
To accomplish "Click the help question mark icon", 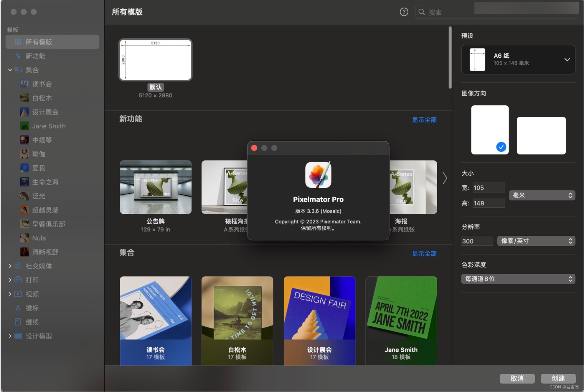I will 404,12.
